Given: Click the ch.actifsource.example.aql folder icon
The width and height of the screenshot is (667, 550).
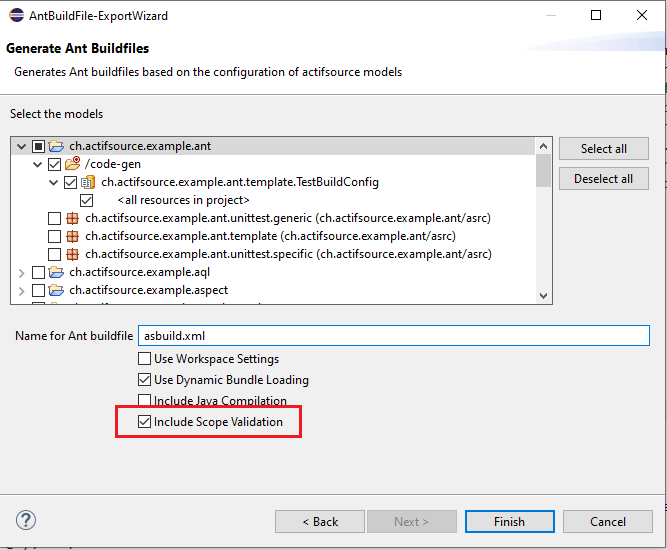Looking at the screenshot, I should coord(56,272).
